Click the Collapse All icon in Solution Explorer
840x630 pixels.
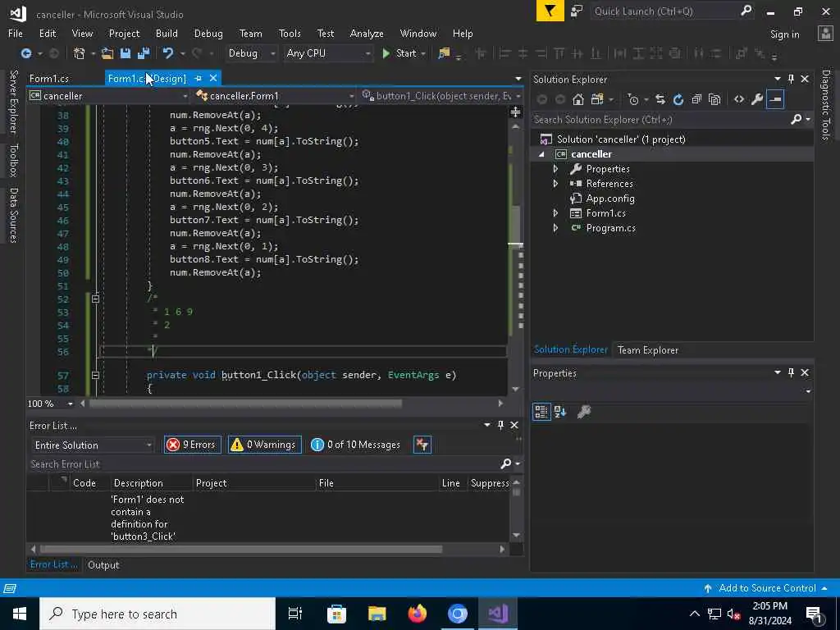pos(696,99)
